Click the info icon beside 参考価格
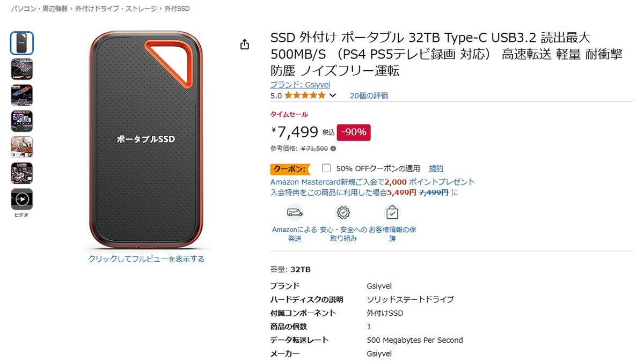The width and height of the screenshot is (644, 362). 333,149
